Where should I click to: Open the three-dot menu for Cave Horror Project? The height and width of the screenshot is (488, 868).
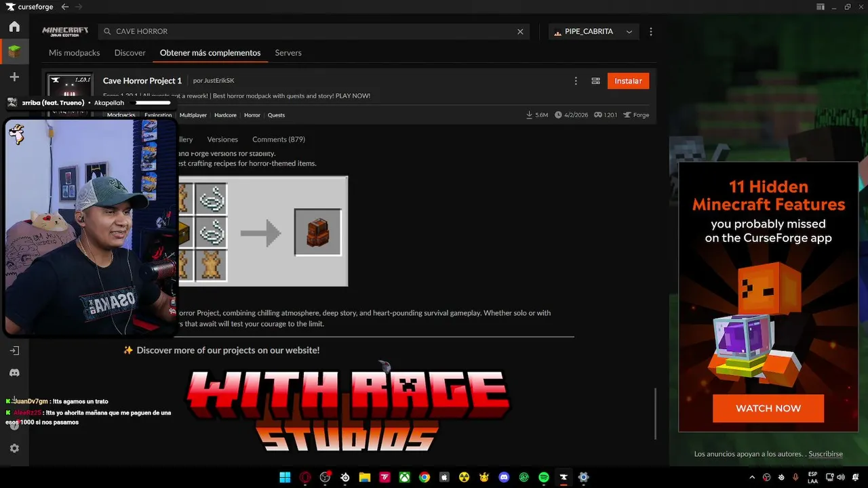point(576,81)
